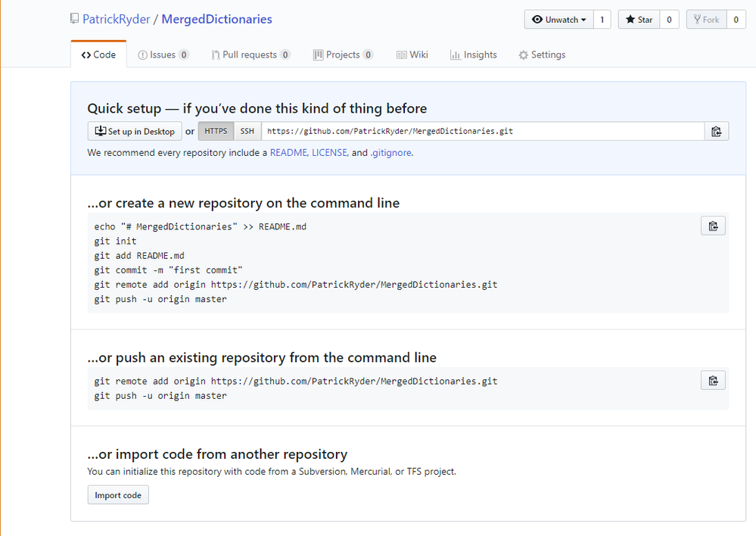The image size is (756, 536).
Task: View the forks count next to Fork
Action: coord(736,19)
